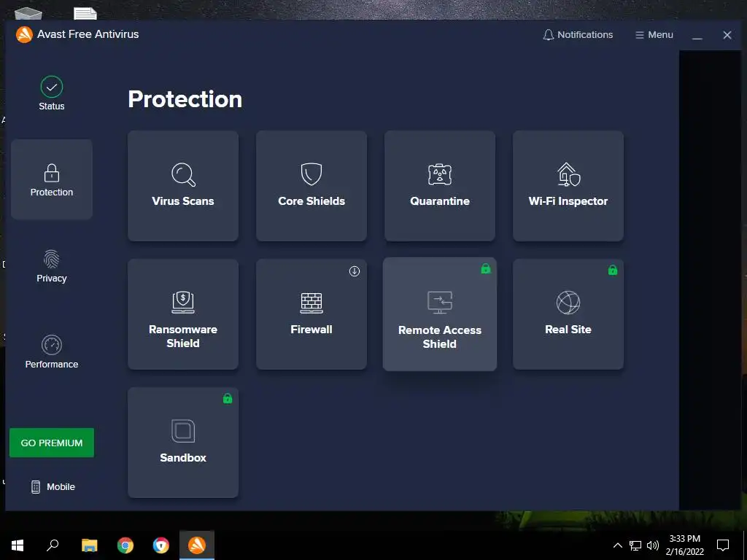Open Notifications bell
This screenshot has width=747, height=560.
(578, 35)
